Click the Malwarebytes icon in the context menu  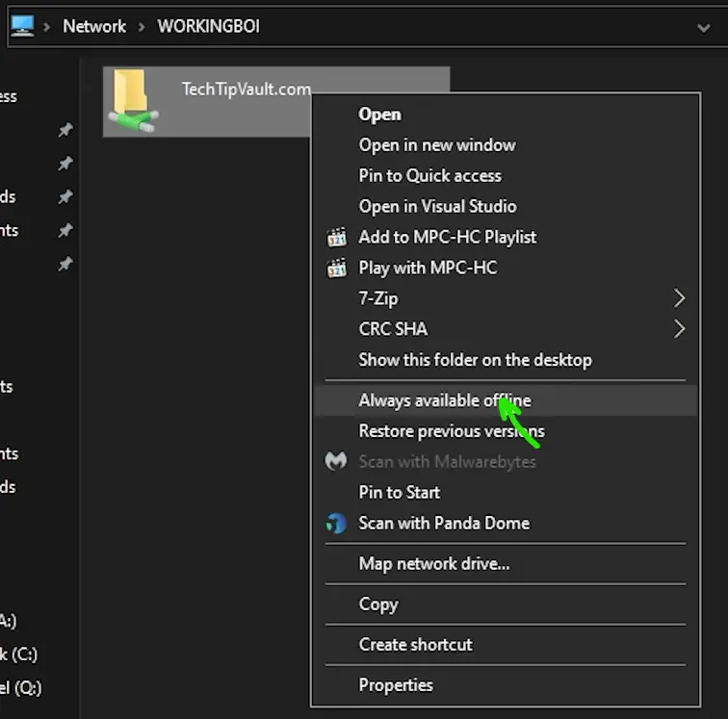pyautogui.click(x=336, y=461)
